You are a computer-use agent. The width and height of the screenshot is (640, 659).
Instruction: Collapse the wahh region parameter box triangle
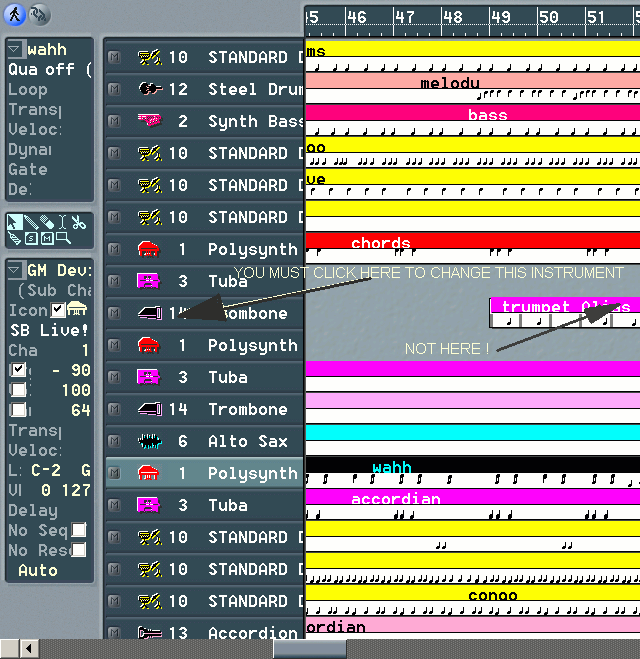(14, 49)
